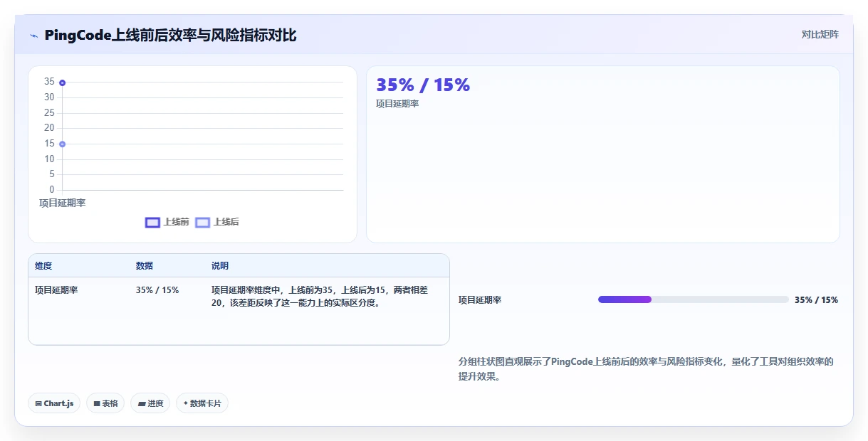Click the table description text about 上线前为35
This screenshot has width=868, height=441.
pos(320,297)
